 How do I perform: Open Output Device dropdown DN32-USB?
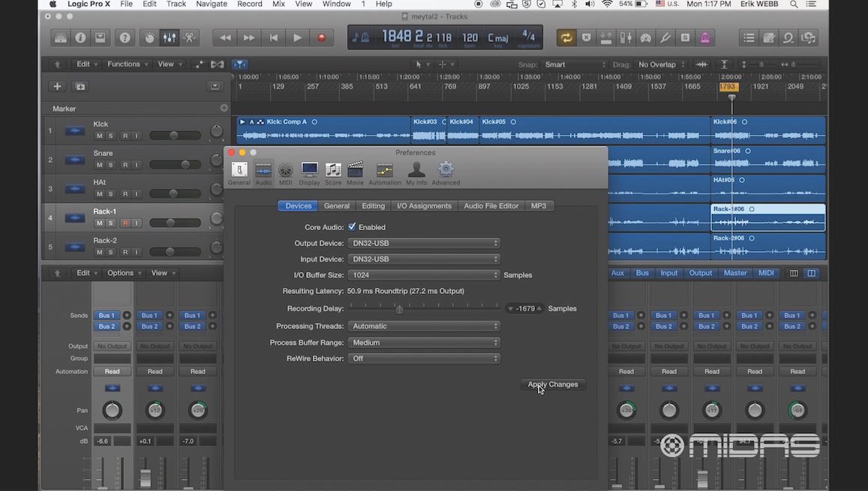coord(424,244)
